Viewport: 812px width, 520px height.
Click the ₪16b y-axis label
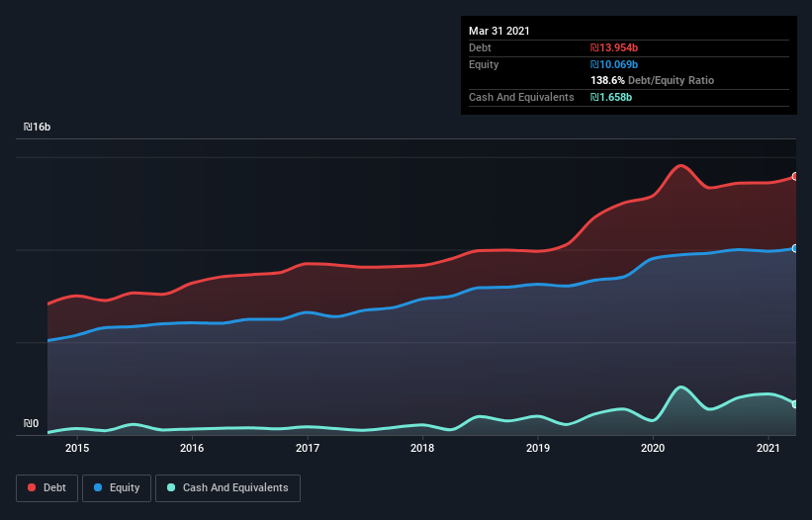[37, 127]
